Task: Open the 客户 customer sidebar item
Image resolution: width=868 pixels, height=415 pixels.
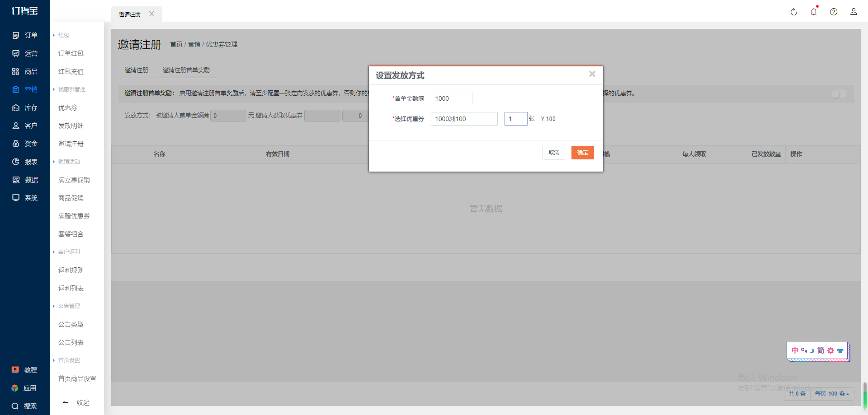Action: 25,126
